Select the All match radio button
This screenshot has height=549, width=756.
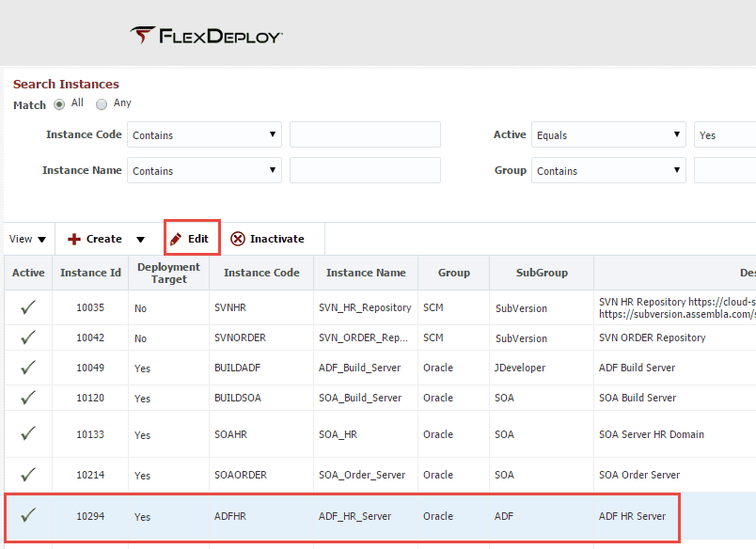[x=59, y=104]
